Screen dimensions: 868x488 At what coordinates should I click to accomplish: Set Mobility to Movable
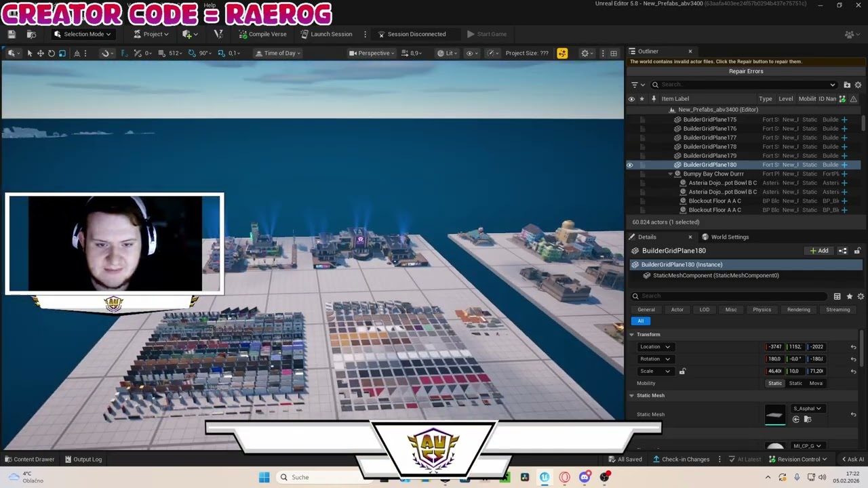click(816, 384)
